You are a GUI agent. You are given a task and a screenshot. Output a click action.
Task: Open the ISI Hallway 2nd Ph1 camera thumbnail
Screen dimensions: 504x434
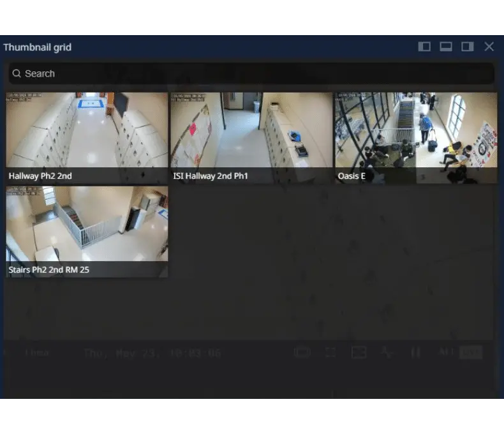tap(251, 138)
